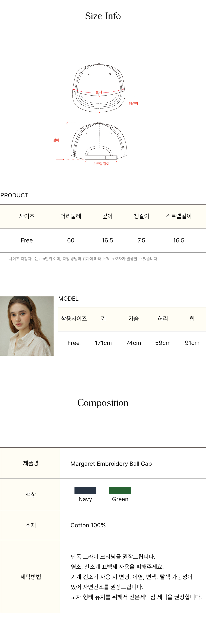Select the Green color swatch

pos(120,490)
